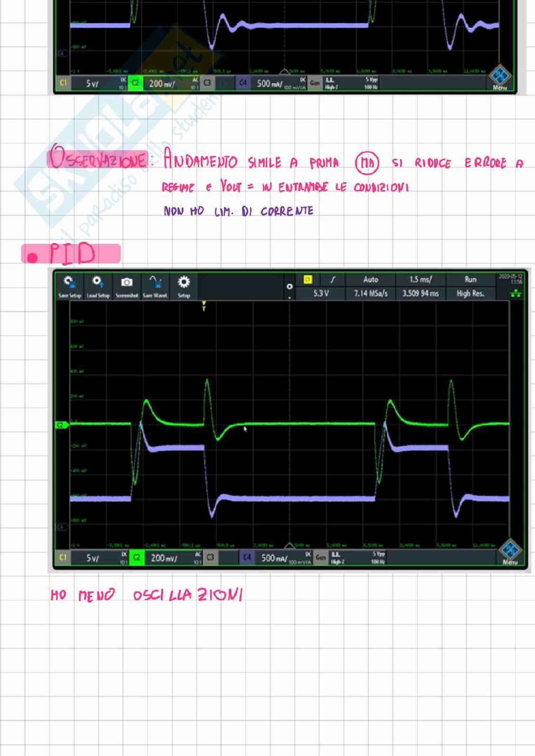Open the High Res. acquisition mode setting
Image resolution: width=535 pixels, height=756 pixels.
coord(470,293)
